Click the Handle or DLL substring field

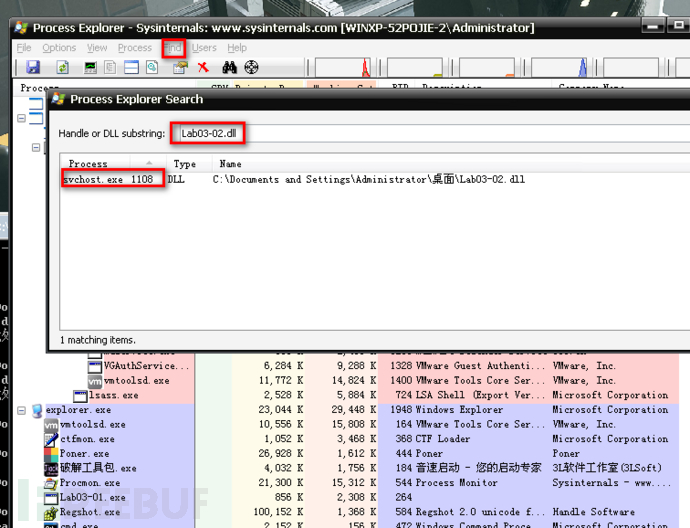[209, 133]
